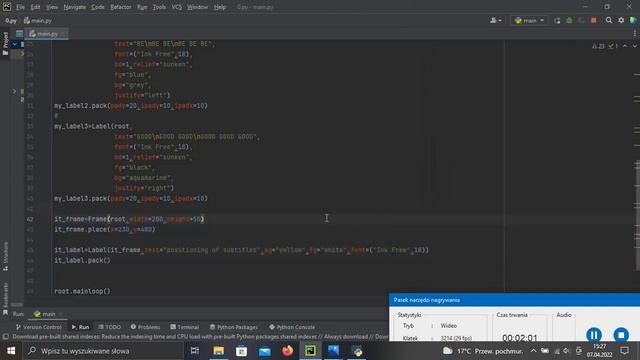Click the it_label.pack() code line

click(x=82, y=260)
